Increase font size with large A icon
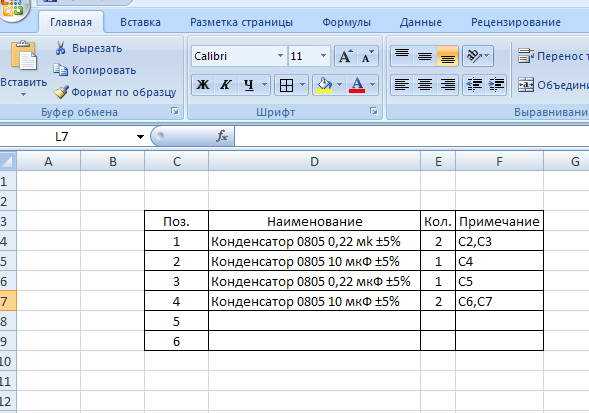The height and width of the screenshot is (413, 589). tap(345, 56)
